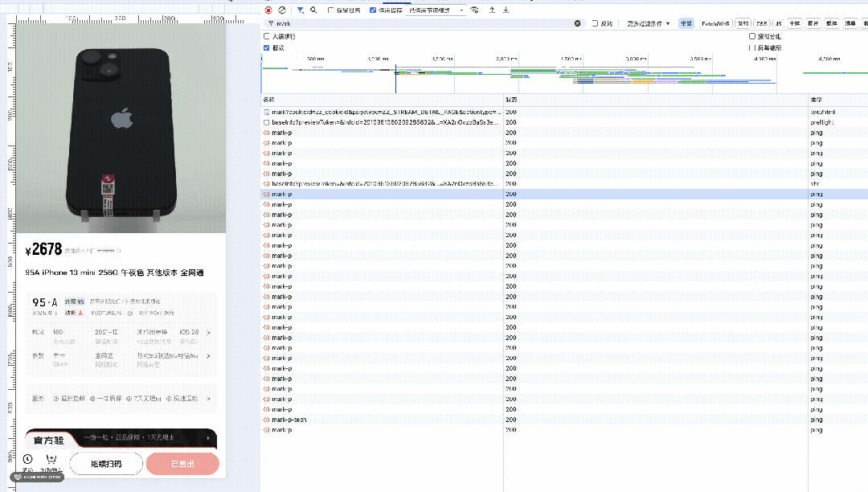Viewport: 868px width, 492px height.
Task: Clear the 'mark' filter with x icon
Action: 577,23
